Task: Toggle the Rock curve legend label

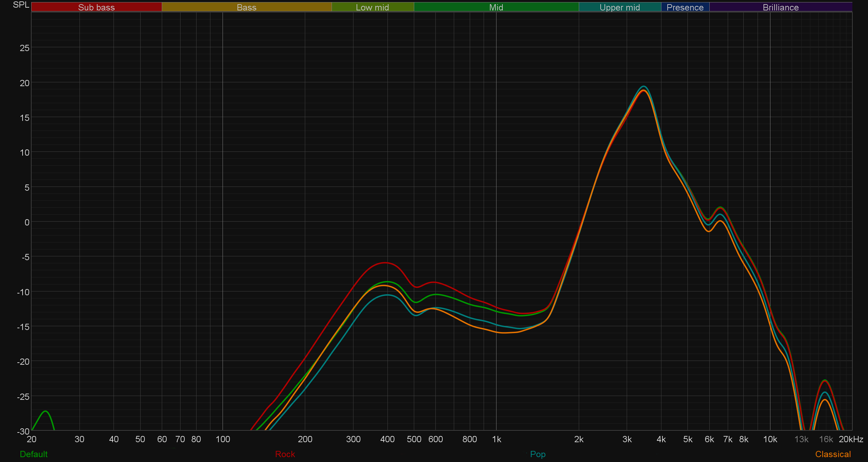Action: tap(285, 454)
